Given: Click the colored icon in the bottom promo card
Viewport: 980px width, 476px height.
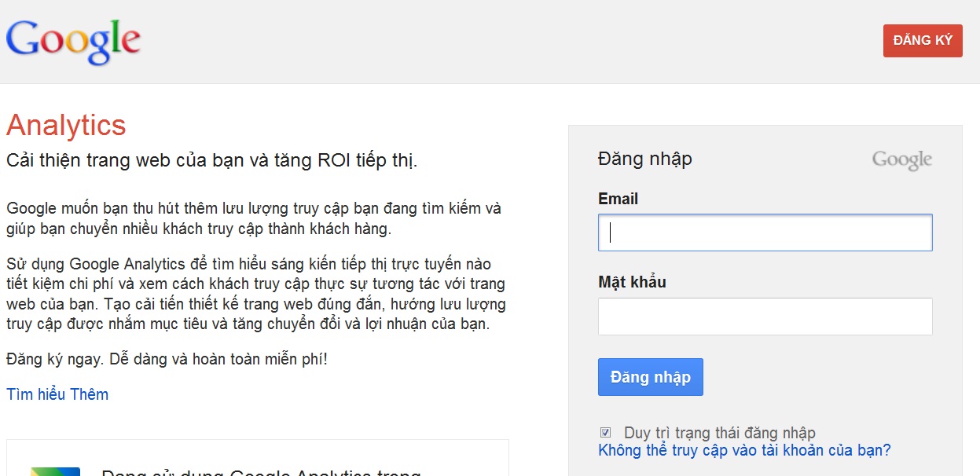Looking at the screenshot, I should coord(55,471).
